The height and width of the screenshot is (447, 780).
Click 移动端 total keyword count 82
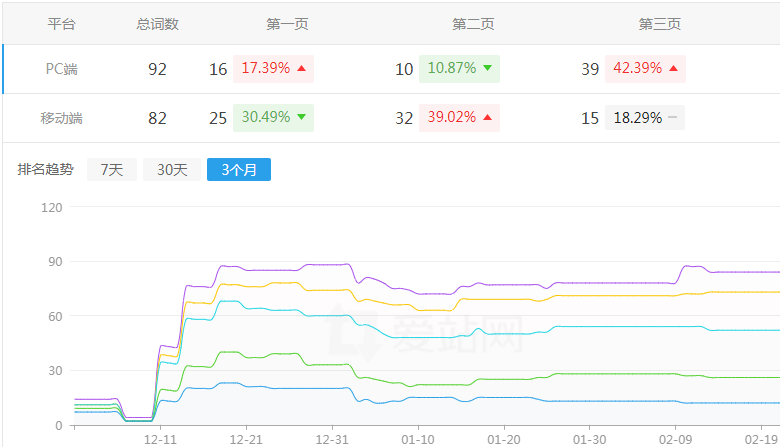(x=157, y=118)
